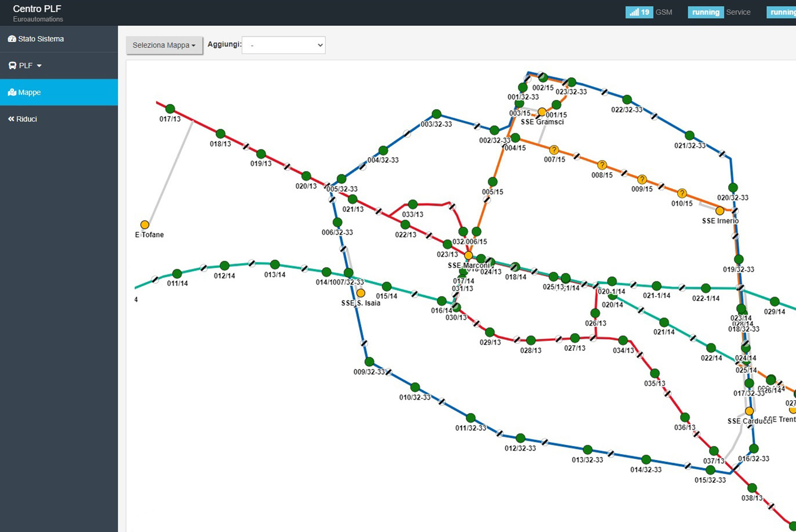Select the green node 009/32-33
This screenshot has height=532, width=796.
[369, 362]
